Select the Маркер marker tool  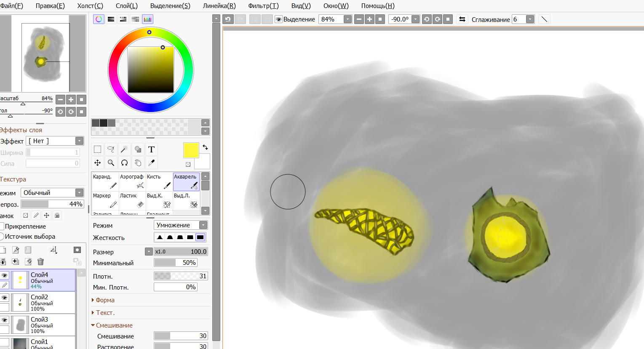click(x=105, y=201)
